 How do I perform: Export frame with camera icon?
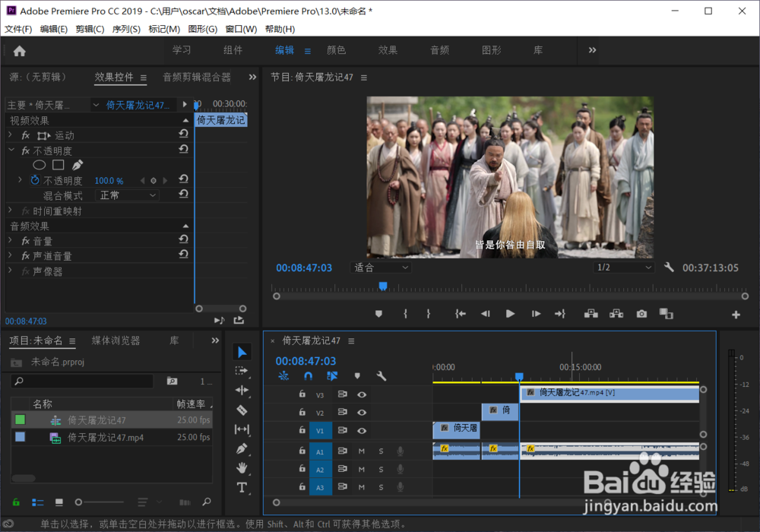[x=641, y=314]
